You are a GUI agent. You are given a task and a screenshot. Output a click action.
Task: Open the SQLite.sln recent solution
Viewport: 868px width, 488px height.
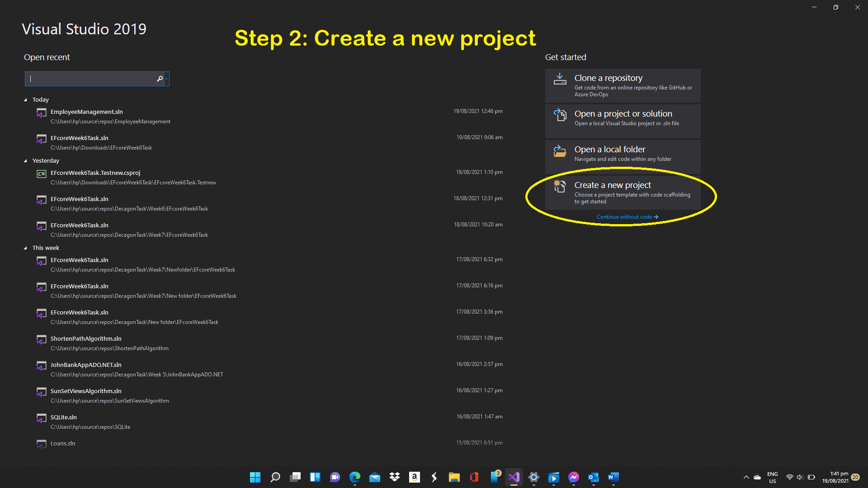click(63, 417)
